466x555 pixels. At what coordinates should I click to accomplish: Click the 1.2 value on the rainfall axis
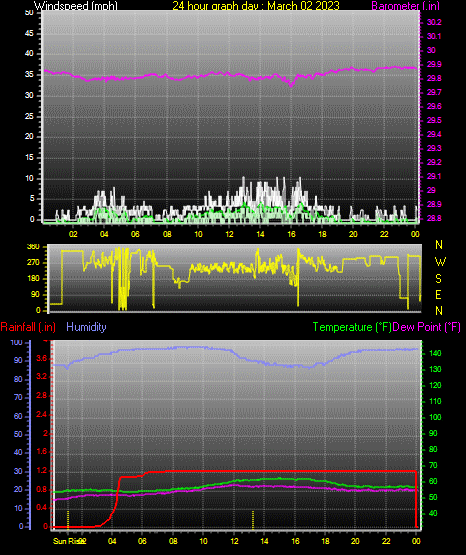coord(42,471)
